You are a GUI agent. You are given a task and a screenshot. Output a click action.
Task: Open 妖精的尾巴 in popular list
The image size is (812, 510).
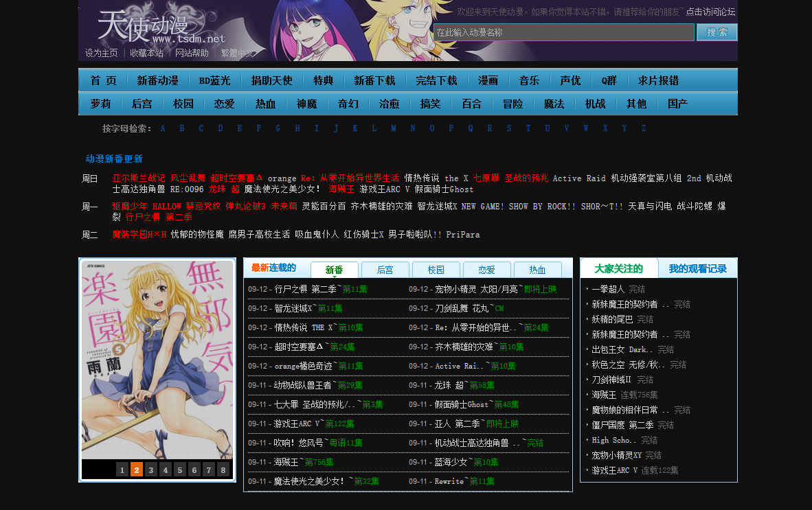click(613, 319)
